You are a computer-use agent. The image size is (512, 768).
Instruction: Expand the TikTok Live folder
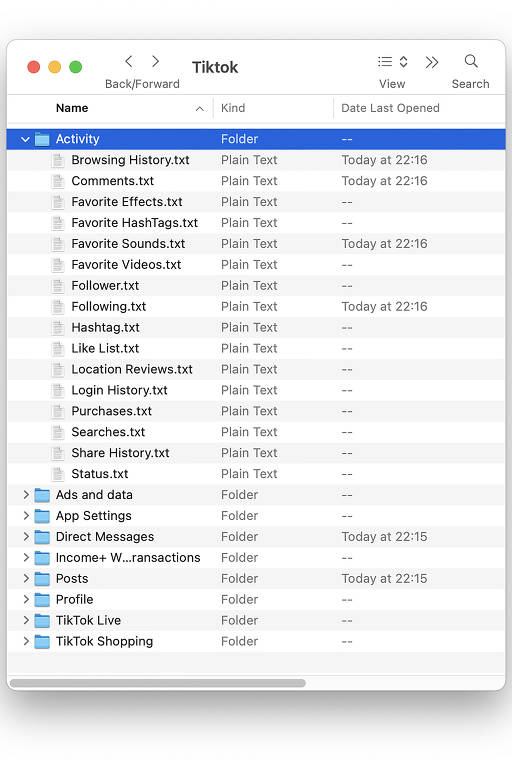[x=26, y=621]
